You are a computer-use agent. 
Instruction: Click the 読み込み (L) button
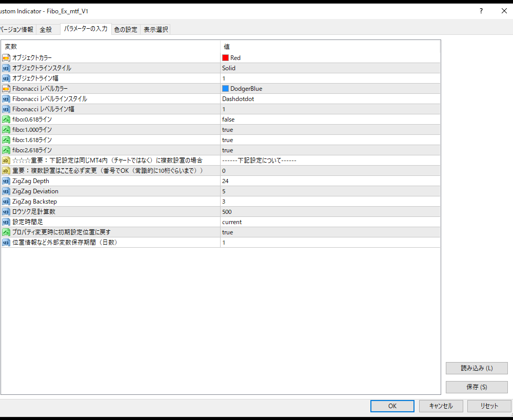tap(477, 368)
